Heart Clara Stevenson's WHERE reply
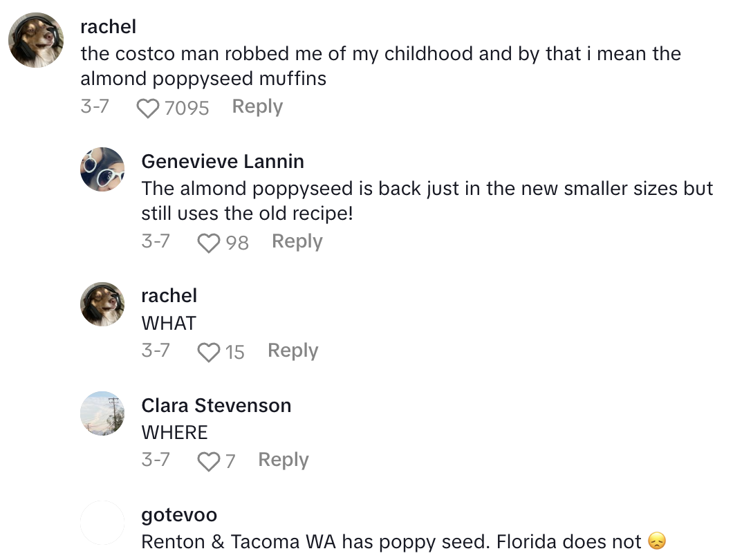 pyautogui.click(x=208, y=461)
